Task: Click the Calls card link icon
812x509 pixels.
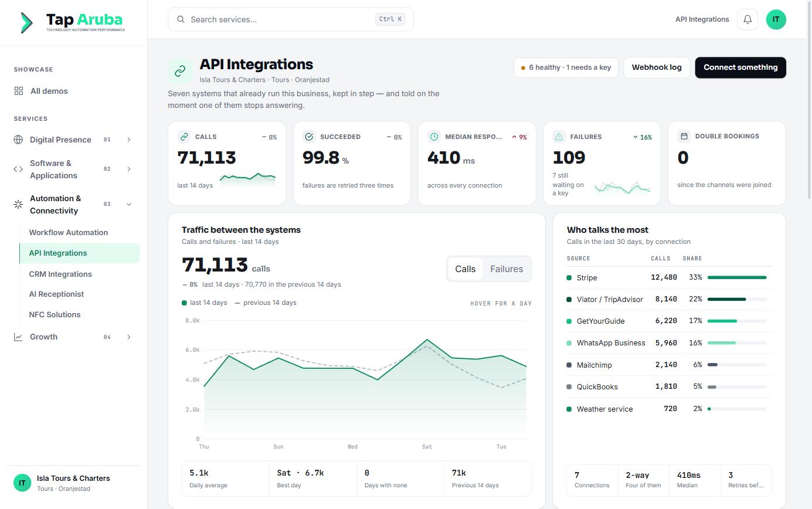Action: 184,137
